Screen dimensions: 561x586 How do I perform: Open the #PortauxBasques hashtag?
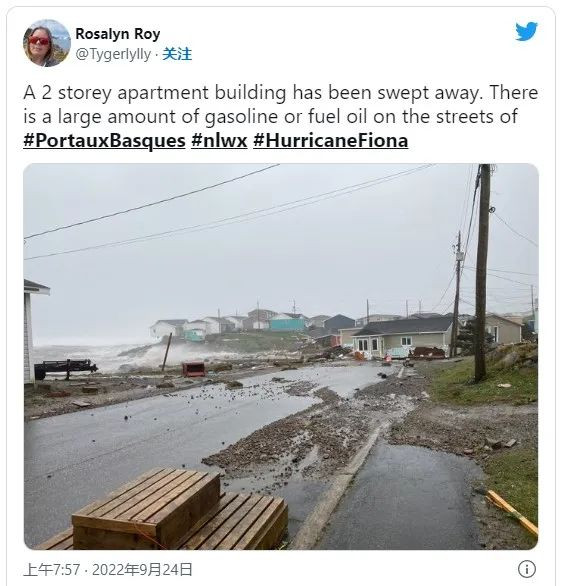click(104, 141)
